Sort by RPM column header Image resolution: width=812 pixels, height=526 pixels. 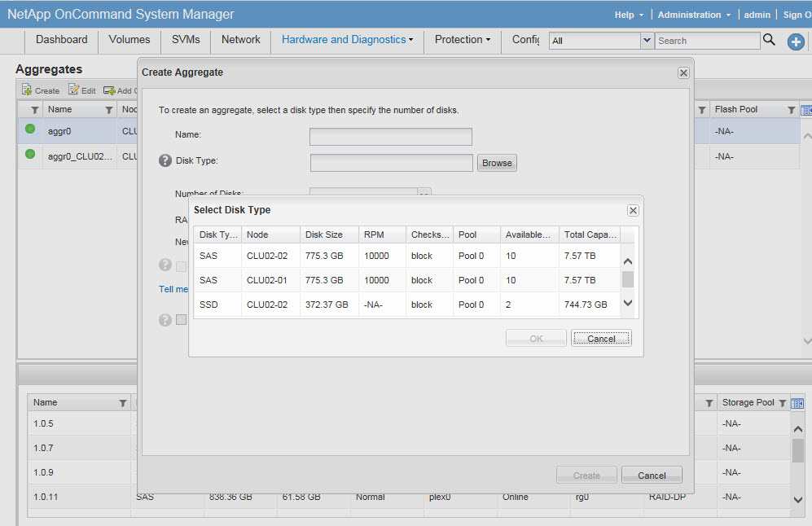pyautogui.click(x=382, y=235)
